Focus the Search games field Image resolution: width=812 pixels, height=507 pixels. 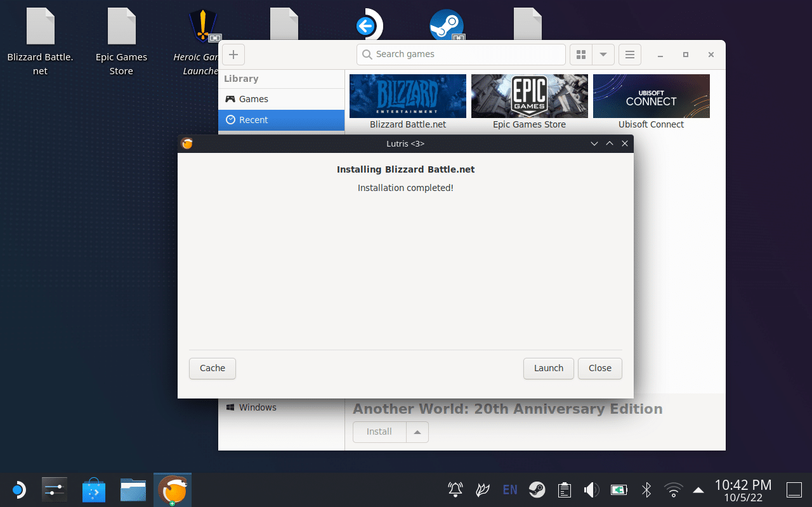(461, 55)
